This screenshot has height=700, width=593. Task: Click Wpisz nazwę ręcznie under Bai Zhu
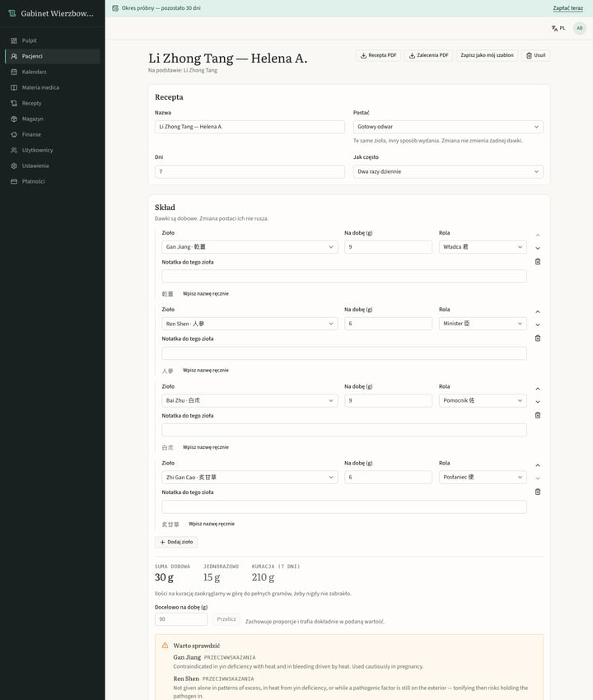205,447
